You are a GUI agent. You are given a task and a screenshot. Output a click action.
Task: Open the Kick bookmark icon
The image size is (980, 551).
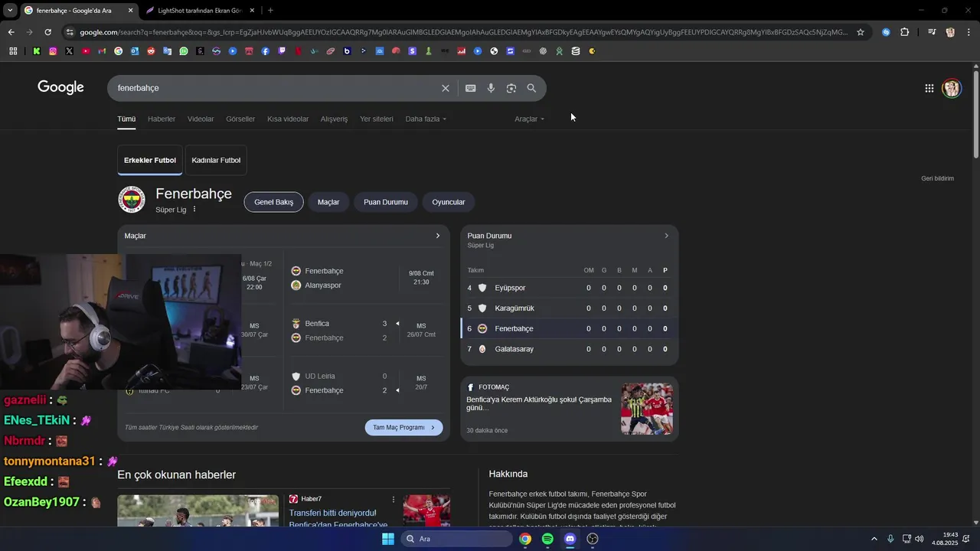pos(37,51)
